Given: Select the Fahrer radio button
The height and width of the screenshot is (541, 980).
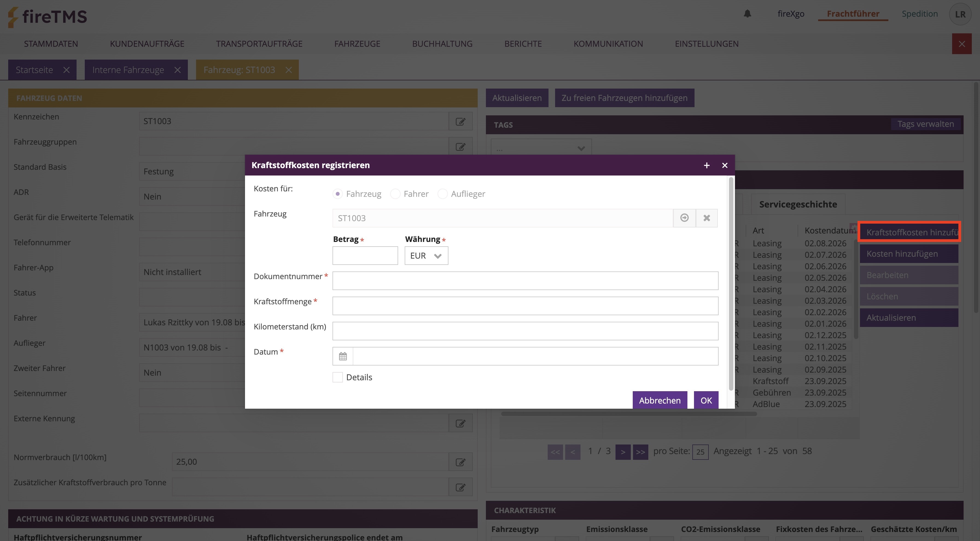Looking at the screenshot, I should point(395,194).
